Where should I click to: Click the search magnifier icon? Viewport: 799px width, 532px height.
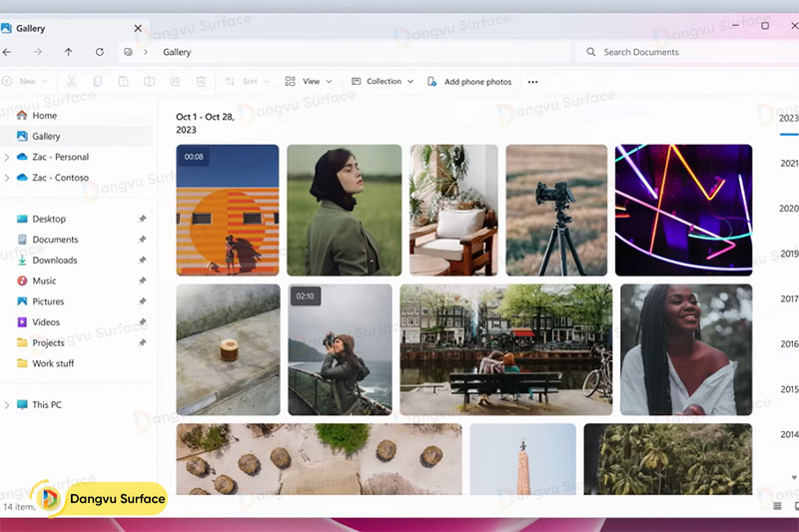coord(590,52)
